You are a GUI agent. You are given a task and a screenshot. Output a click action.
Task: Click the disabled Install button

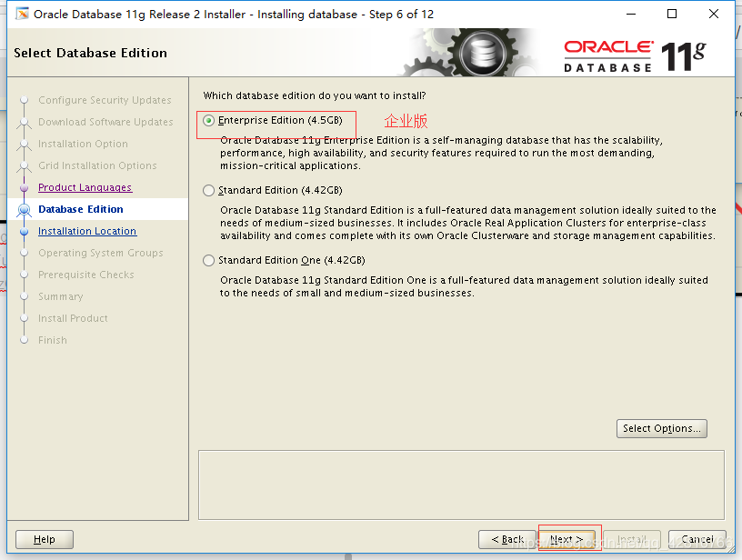click(632, 539)
